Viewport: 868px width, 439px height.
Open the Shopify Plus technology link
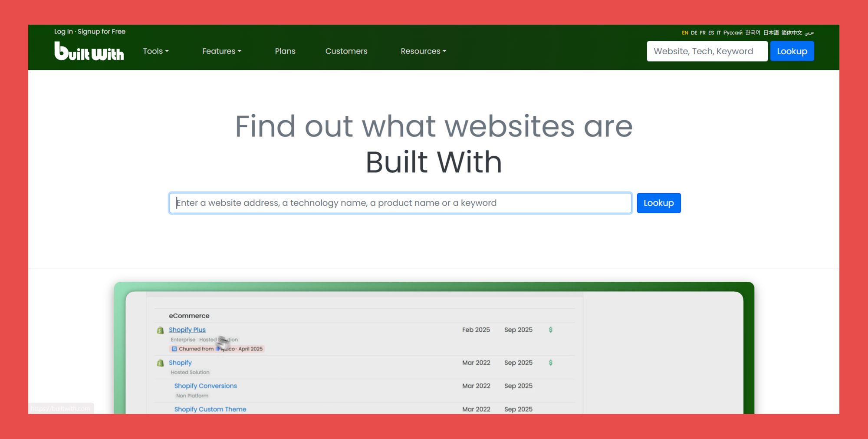pyautogui.click(x=187, y=330)
